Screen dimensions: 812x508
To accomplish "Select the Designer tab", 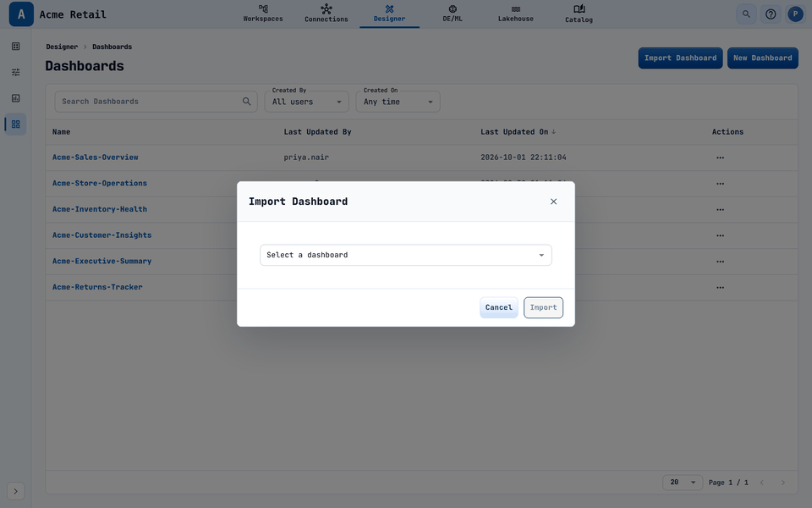I will [x=389, y=14].
